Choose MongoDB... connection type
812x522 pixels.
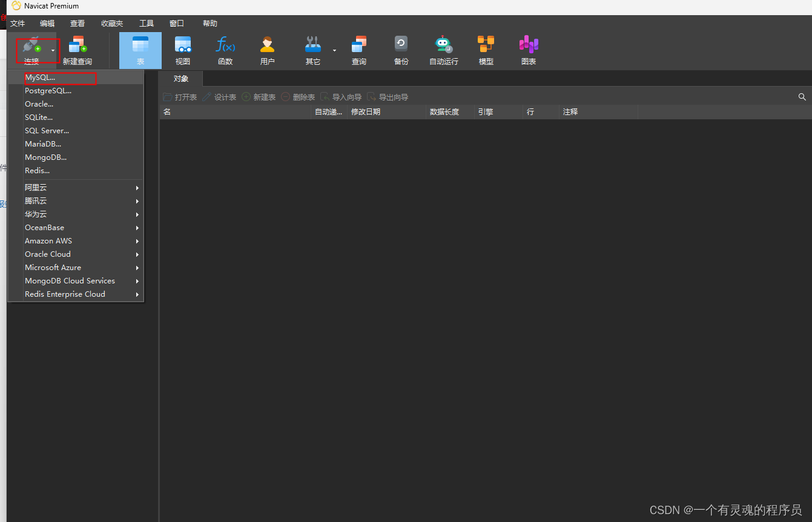(76, 157)
